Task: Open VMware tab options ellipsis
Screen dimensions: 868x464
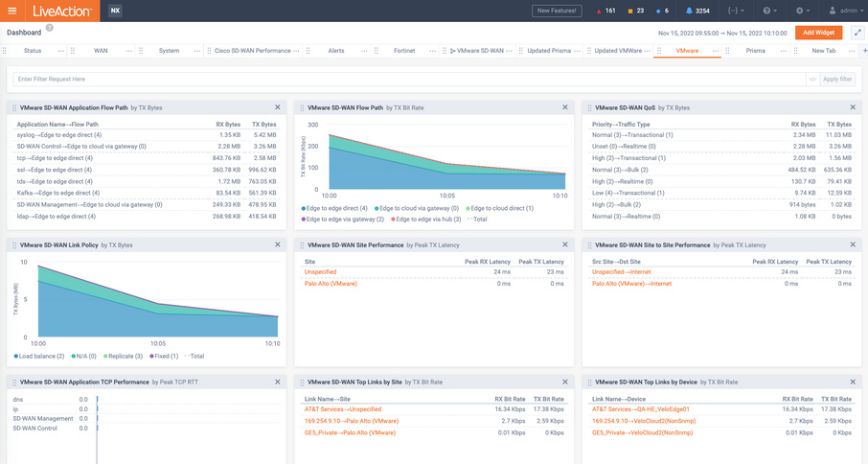Action: (x=716, y=51)
